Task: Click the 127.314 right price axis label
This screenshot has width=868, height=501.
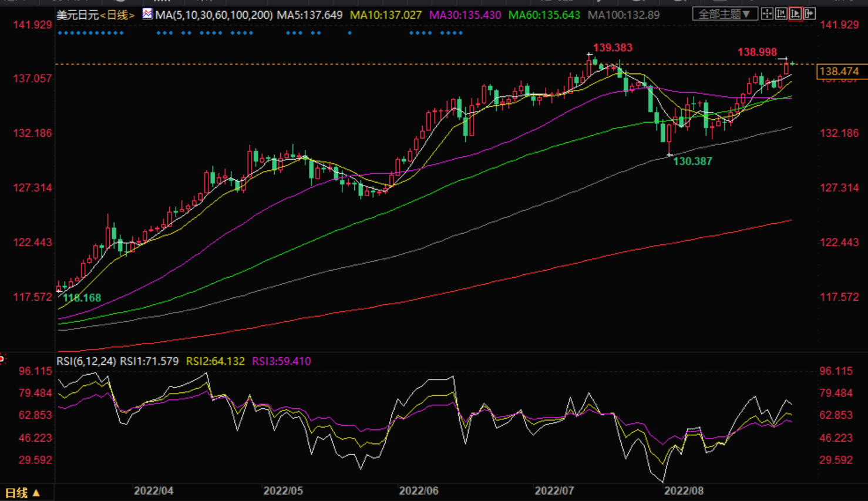Action: point(839,188)
